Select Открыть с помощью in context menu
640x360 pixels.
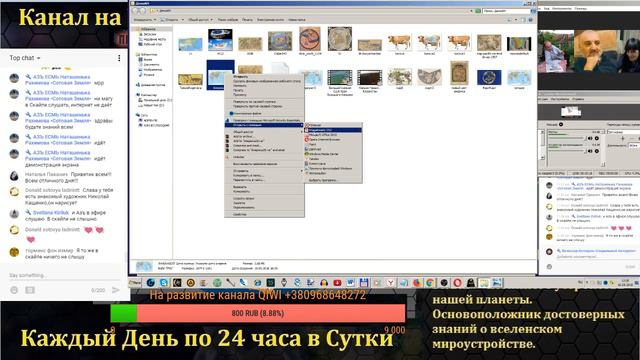(264, 125)
